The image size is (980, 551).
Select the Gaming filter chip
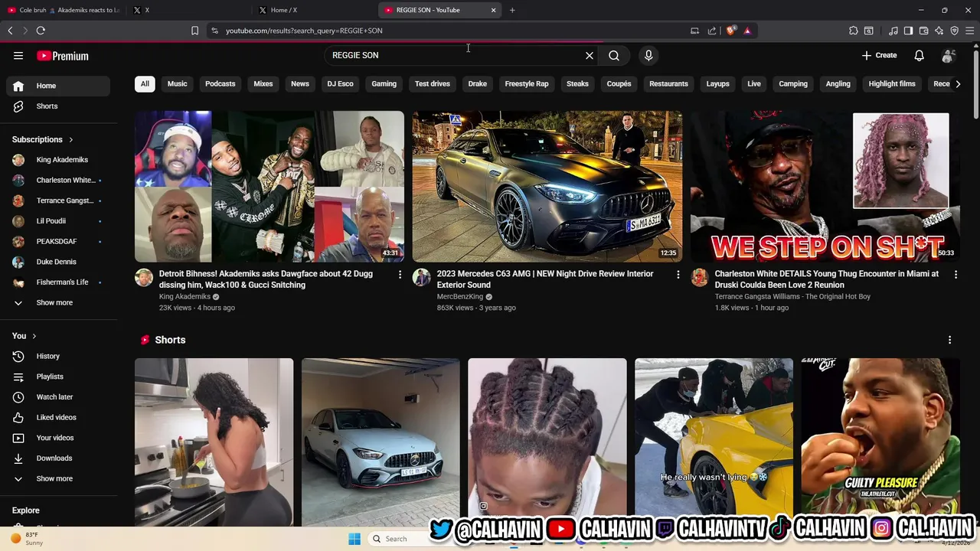pos(384,83)
